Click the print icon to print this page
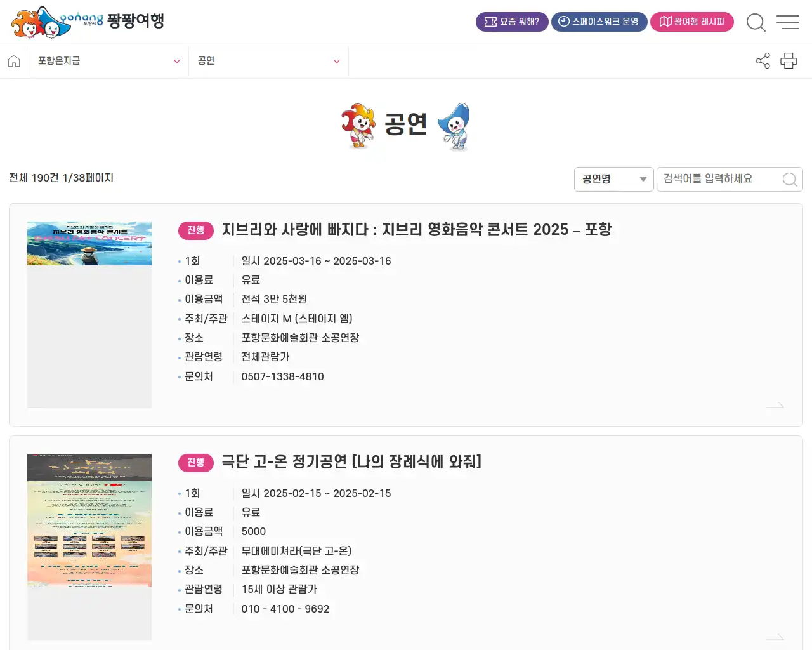 [x=789, y=60]
